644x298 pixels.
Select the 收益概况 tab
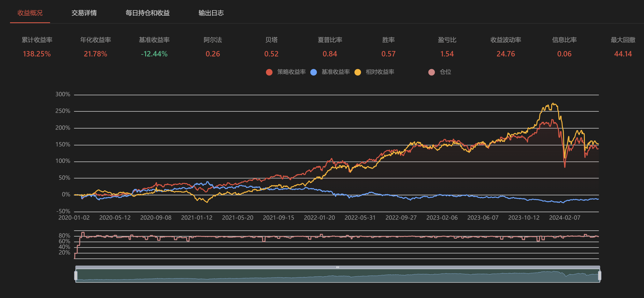(30, 13)
